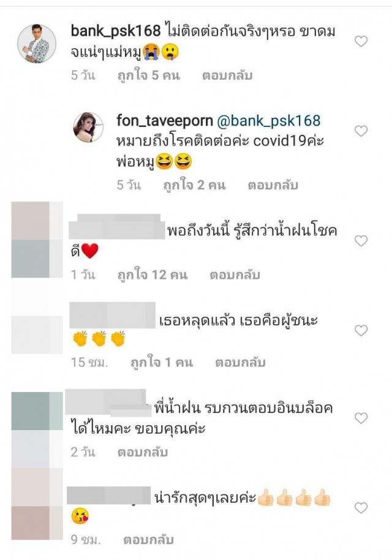This screenshot has height=560, width=392.
Task: Reply (ตอบกลับ) to bank_psk168's comment
Action: tap(227, 75)
